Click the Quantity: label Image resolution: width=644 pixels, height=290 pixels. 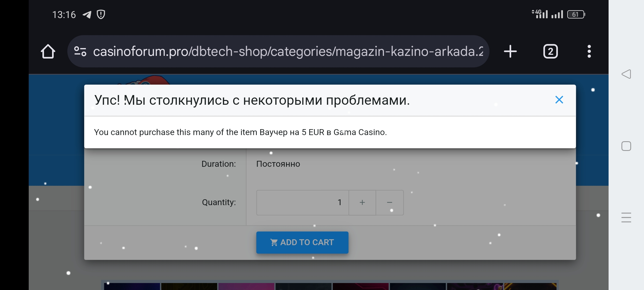click(x=219, y=202)
